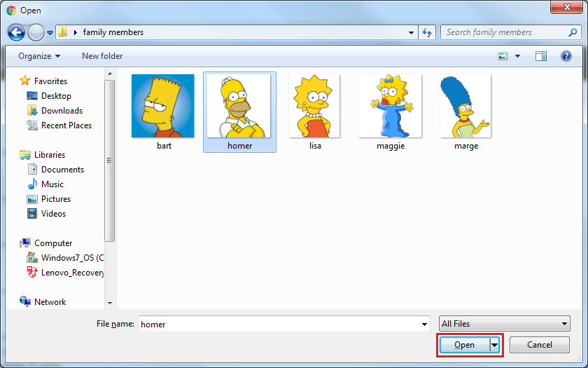Click the Documents library icon
Image resolution: width=588 pixels, height=368 pixels.
[x=32, y=170]
